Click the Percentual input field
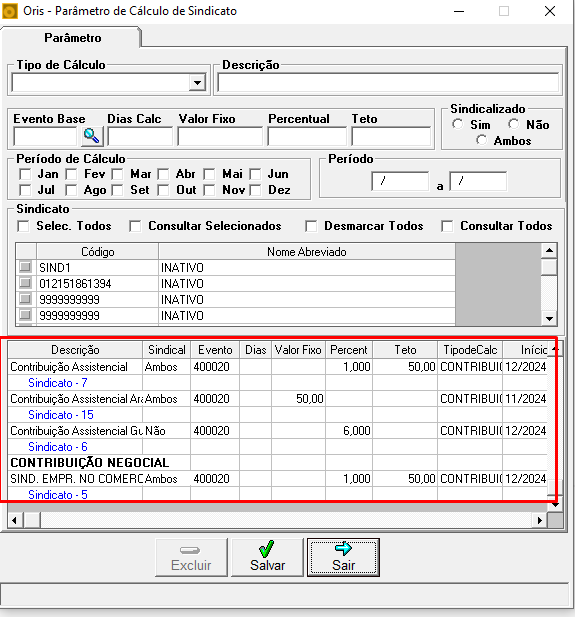Image resolution: width=575 pixels, height=617 pixels. point(307,137)
